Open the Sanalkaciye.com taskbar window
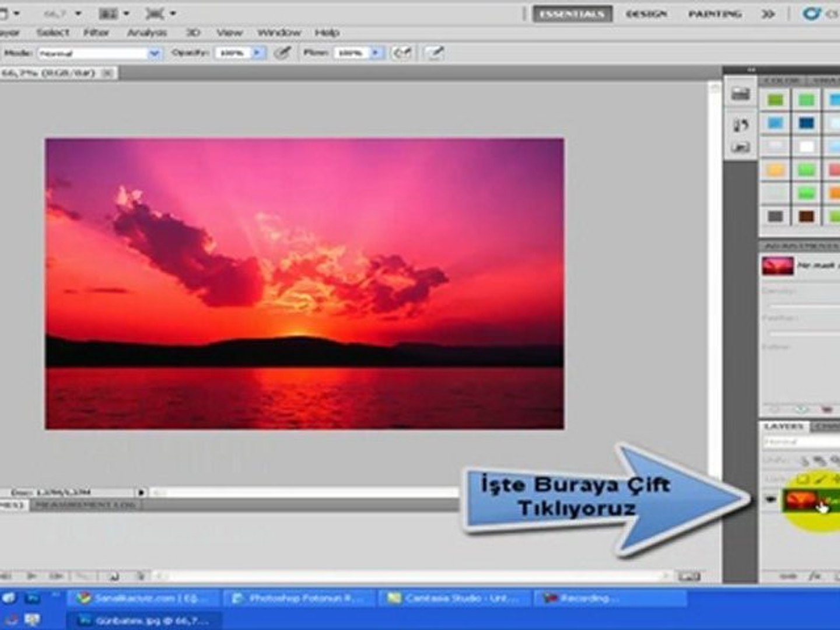840x630 pixels. coord(144,598)
